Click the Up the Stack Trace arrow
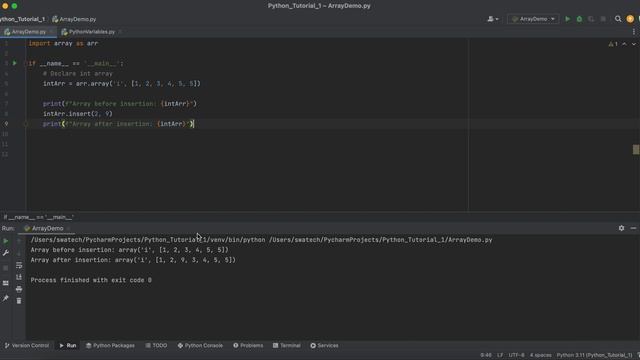This screenshot has height=360, width=640. click(x=19, y=241)
